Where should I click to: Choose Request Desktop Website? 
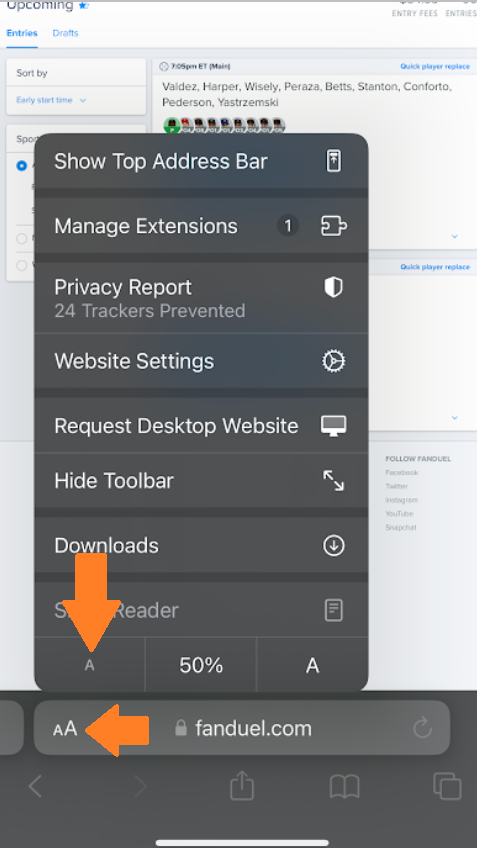[201, 426]
